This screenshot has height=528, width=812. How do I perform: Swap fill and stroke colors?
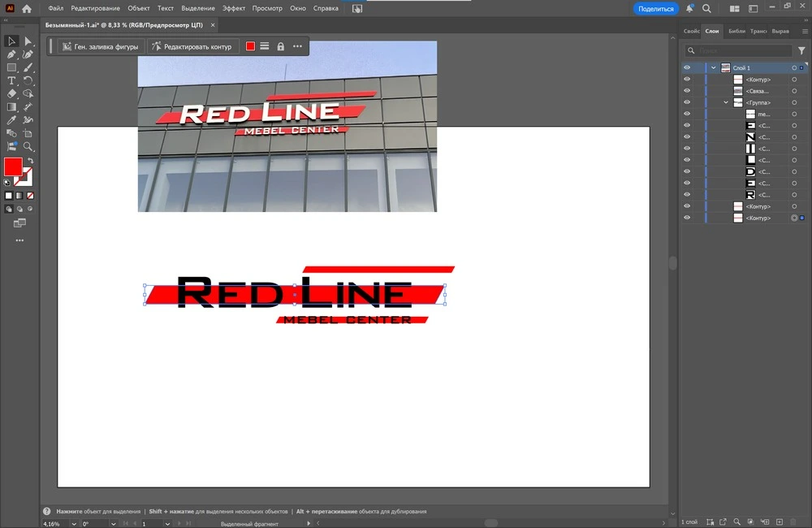point(30,161)
